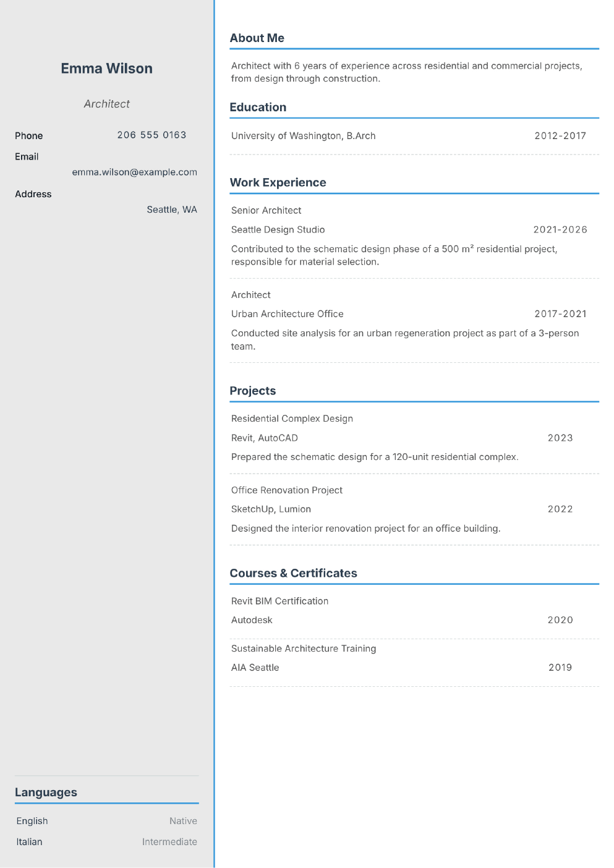Select Sustainable Architecture Training entry

[x=304, y=649]
